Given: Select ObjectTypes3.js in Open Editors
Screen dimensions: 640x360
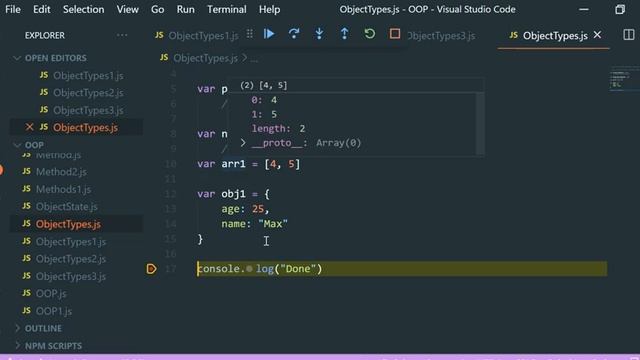Looking at the screenshot, I should click(x=88, y=110).
